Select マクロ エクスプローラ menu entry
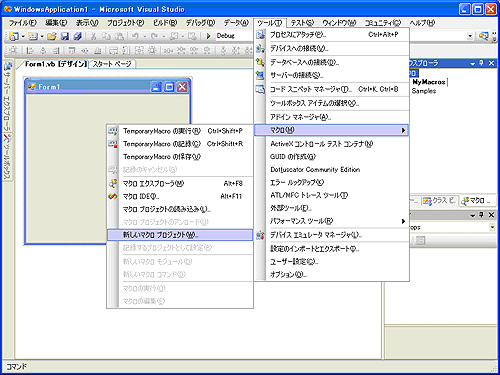Image resolution: width=500 pixels, height=375 pixels. (x=180, y=183)
